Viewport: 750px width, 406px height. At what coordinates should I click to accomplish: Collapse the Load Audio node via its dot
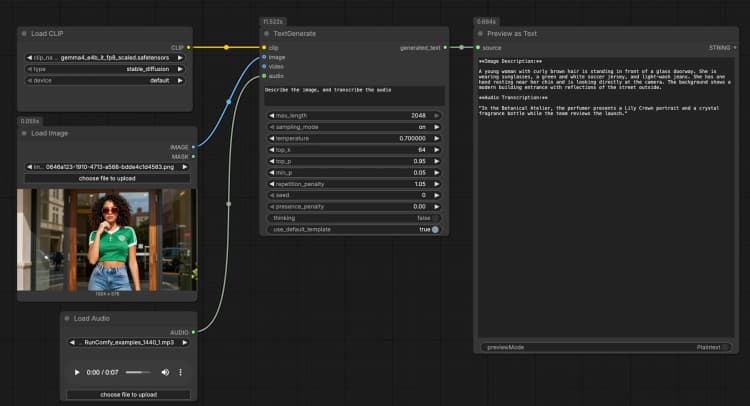tap(67, 318)
